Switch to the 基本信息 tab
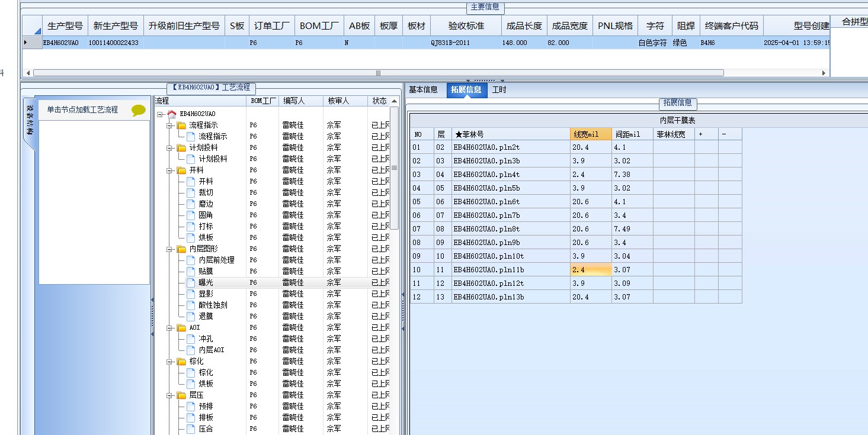Screen dimensions: 868x435 point(423,90)
